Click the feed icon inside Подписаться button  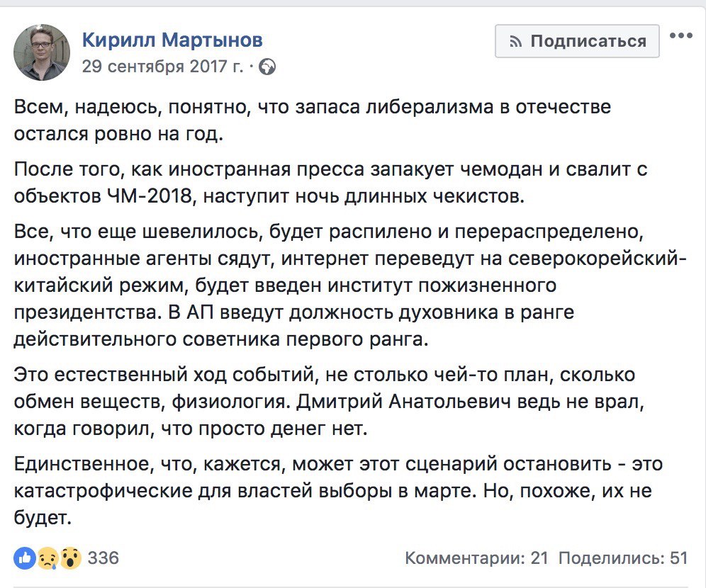click(516, 42)
